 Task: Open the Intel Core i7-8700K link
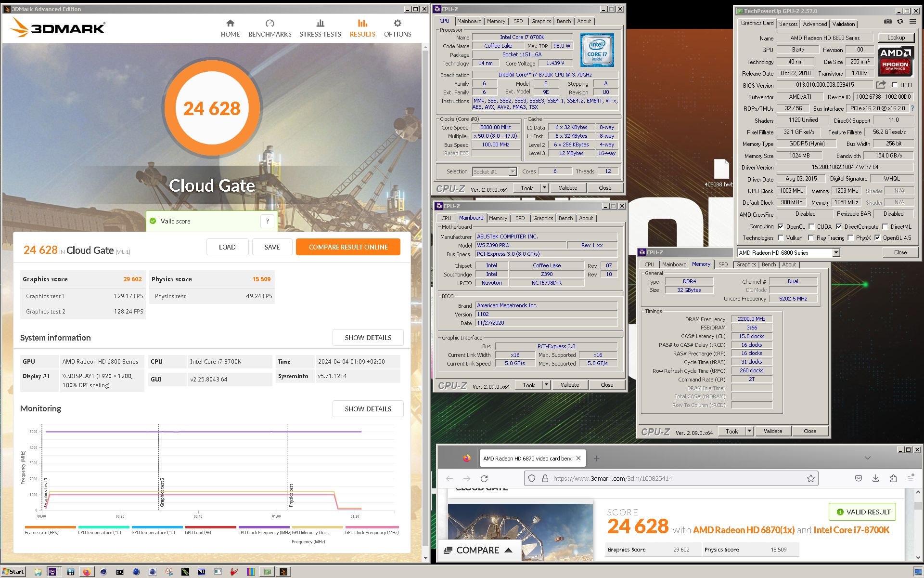(x=851, y=530)
